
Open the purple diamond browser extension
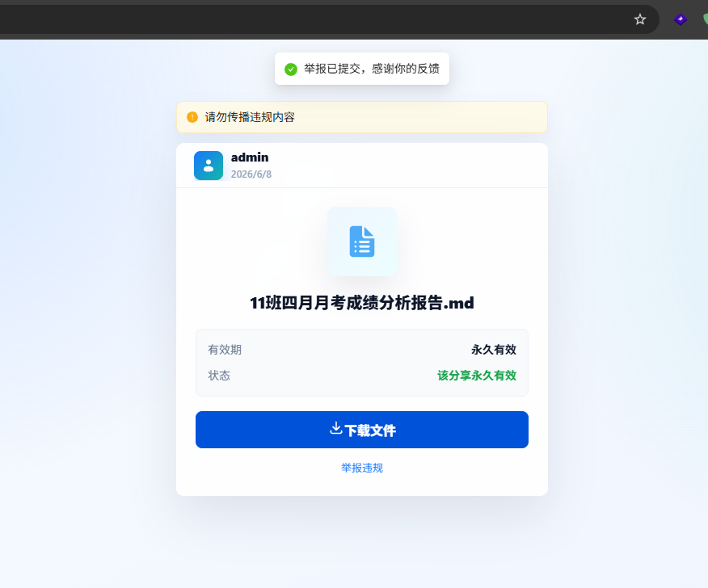(680, 19)
